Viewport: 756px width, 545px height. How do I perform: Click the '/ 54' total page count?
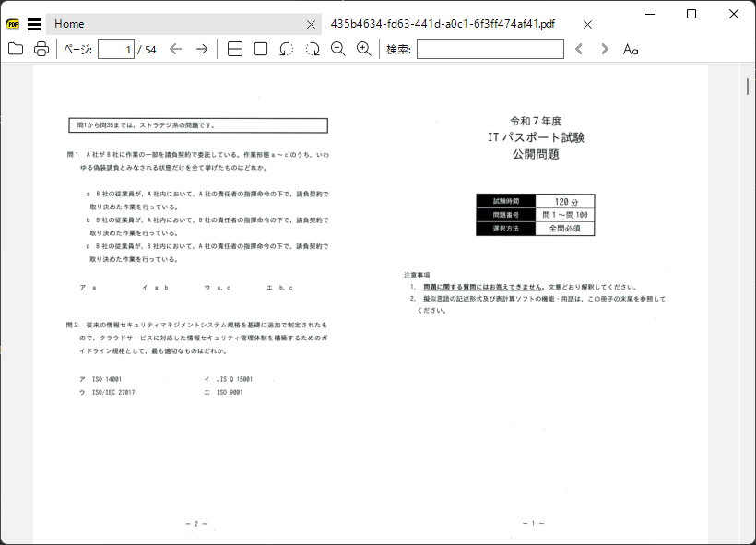click(148, 50)
